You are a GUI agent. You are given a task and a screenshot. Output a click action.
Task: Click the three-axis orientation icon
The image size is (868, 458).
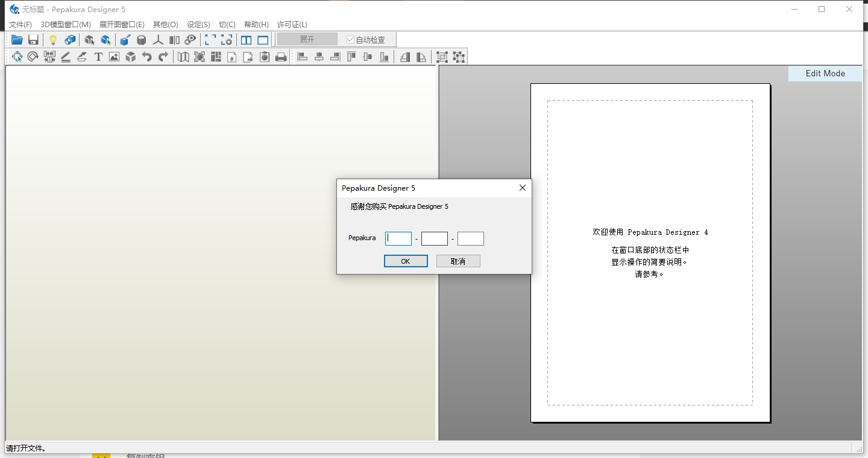pos(158,40)
